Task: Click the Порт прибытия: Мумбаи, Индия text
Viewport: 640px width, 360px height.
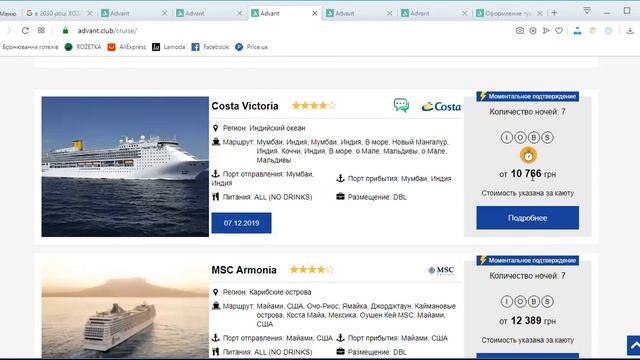Action: (400, 179)
